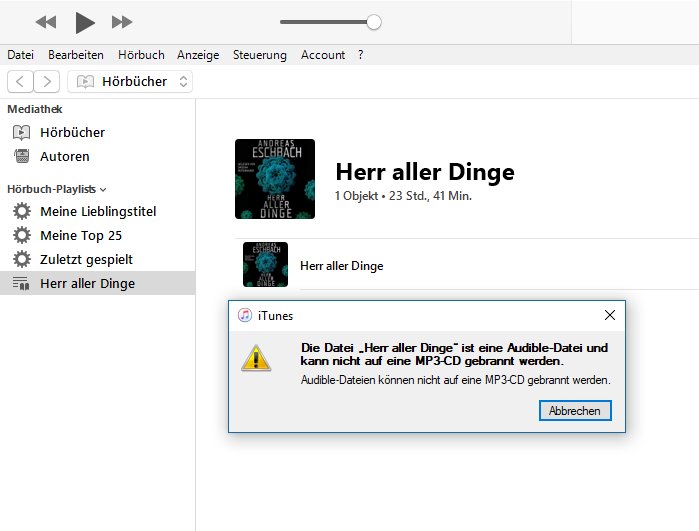Open the Hörbuch menu
699x531 pixels.
pos(141,55)
